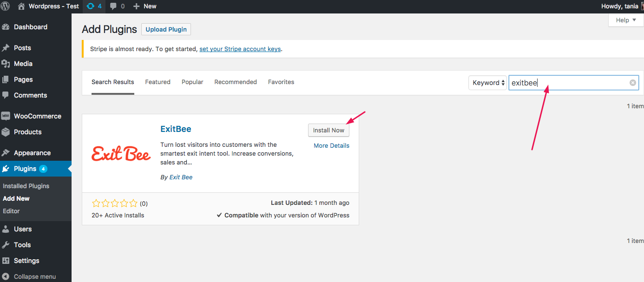Click the Pages icon in sidebar
The width and height of the screenshot is (644, 282).
click(6, 79)
